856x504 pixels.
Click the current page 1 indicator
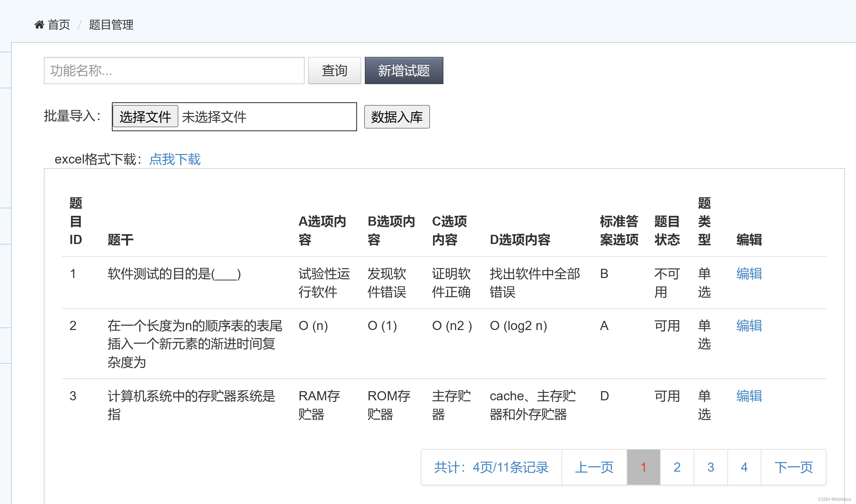pyautogui.click(x=643, y=467)
